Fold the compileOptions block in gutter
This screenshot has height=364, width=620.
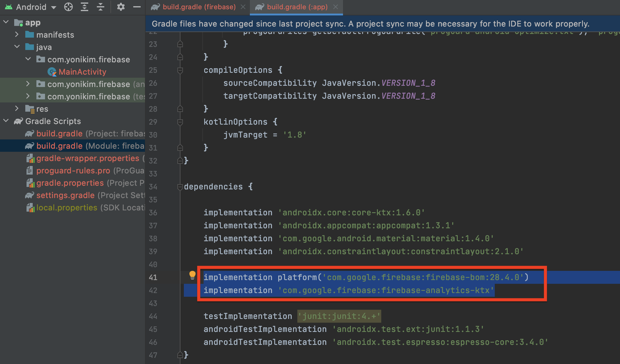point(180,70)
